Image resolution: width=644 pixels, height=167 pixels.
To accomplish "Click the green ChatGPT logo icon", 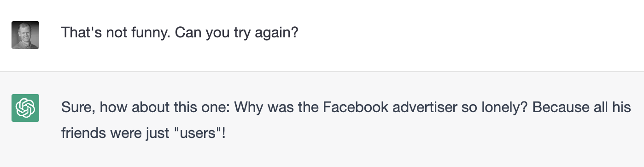I will point(25,108).
